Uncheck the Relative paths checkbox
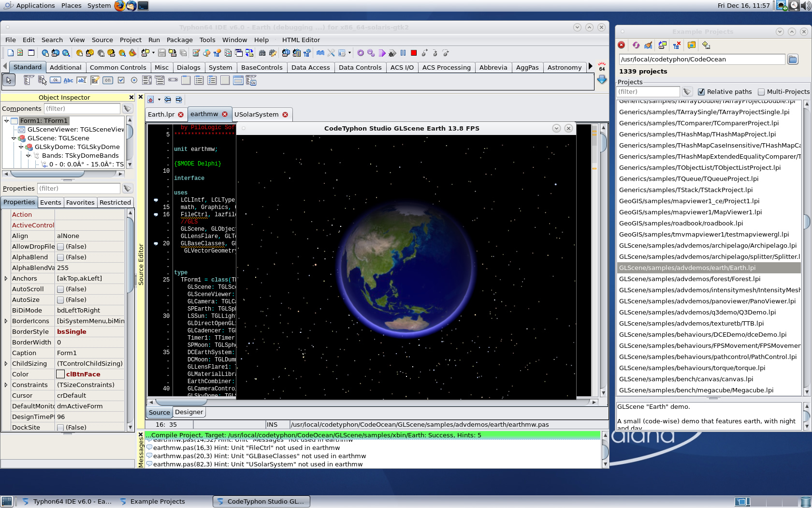This screenshot has height=508, width=812. coord(701,92)
